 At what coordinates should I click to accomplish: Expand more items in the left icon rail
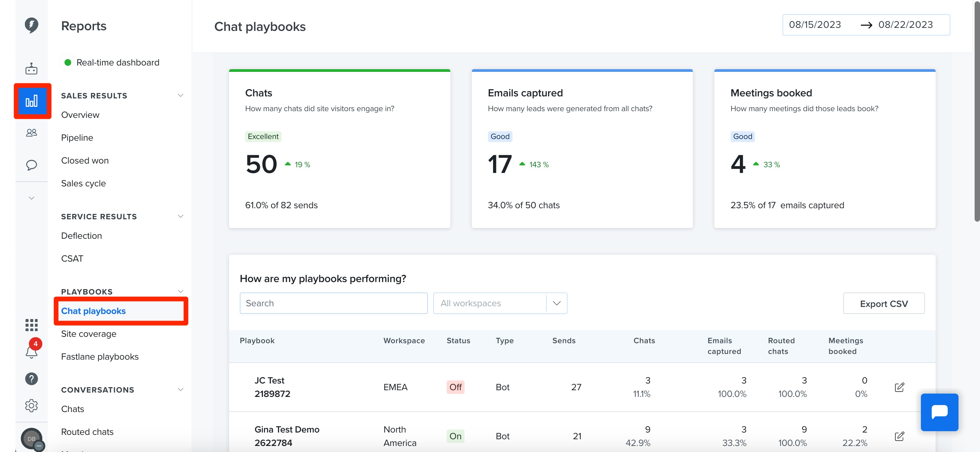(32, 198)
